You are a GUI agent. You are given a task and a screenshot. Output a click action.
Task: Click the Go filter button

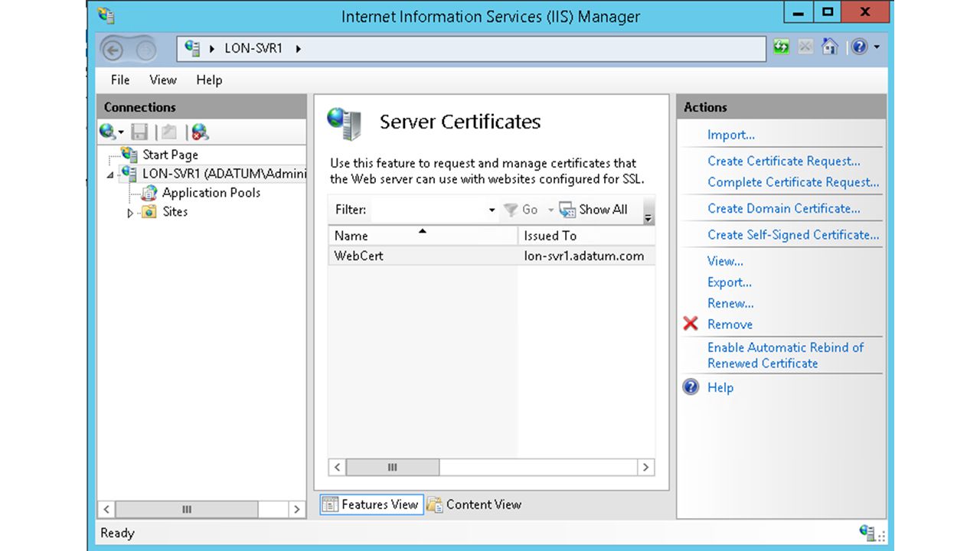[x=521, y=210]
